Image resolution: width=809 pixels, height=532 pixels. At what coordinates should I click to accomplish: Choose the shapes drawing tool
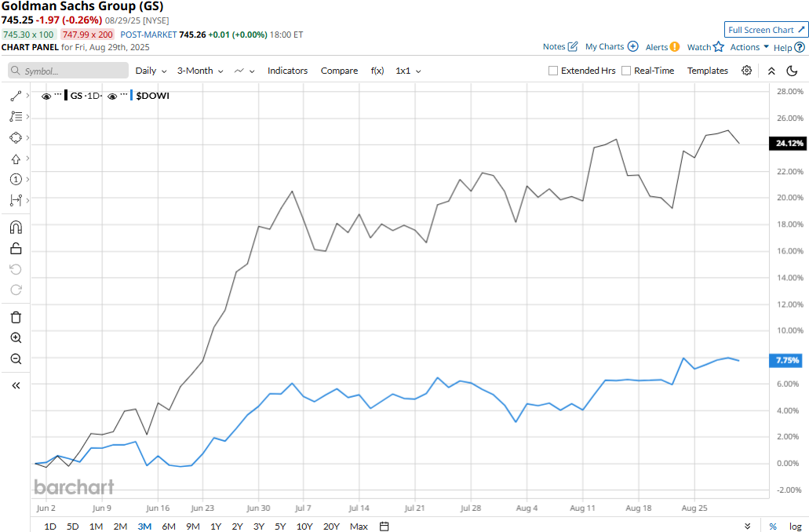16,138
